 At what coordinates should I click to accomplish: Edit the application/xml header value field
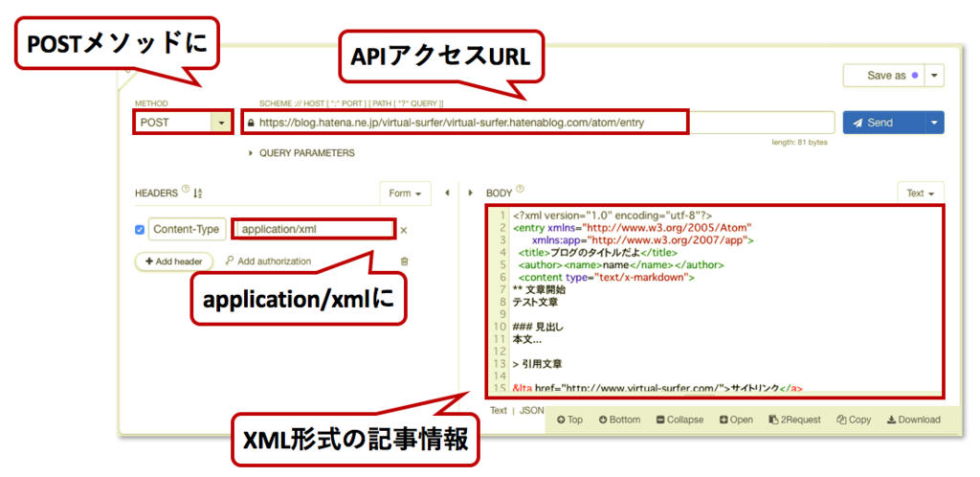coord(313,230)
